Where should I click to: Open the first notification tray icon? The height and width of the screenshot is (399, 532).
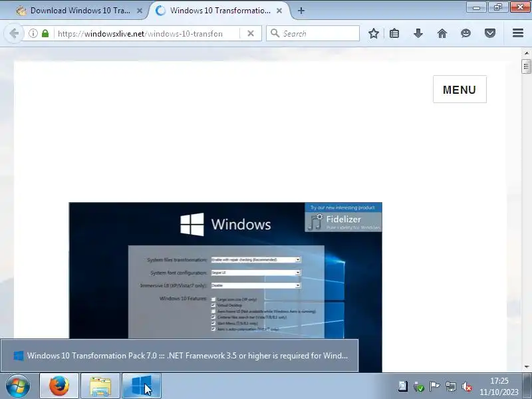[403, 386]
